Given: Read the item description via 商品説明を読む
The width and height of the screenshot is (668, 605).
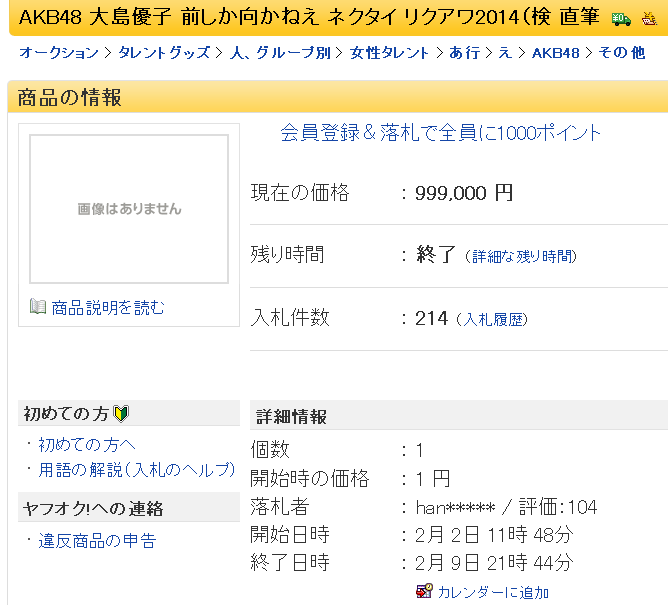Looking at the screenshot, I should point(108,308).
